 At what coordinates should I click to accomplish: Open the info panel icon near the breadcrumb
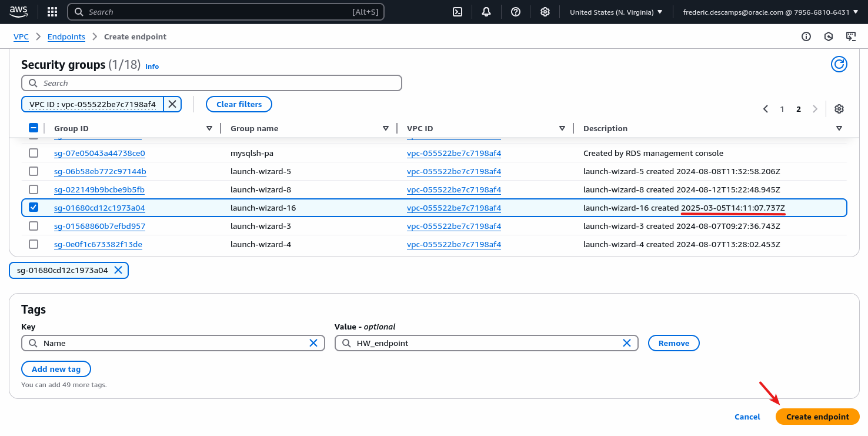pos(806,36)
